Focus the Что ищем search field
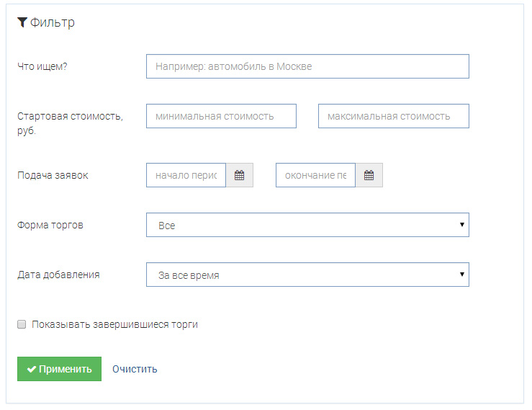 (x=307, y=66)
